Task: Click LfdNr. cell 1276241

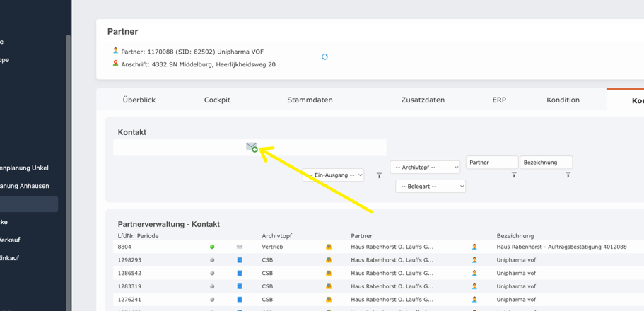Action: (129, 300)
